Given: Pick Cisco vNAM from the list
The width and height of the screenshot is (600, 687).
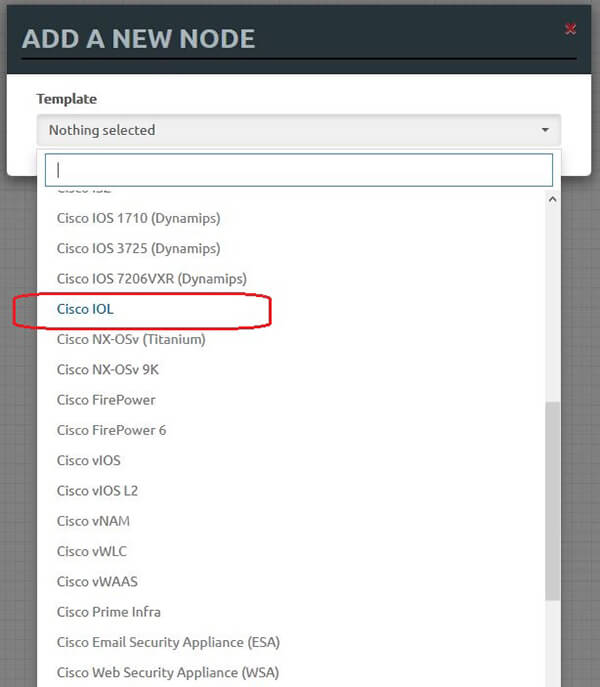Looking at the screenshot, I should click(x=93, y=521).
